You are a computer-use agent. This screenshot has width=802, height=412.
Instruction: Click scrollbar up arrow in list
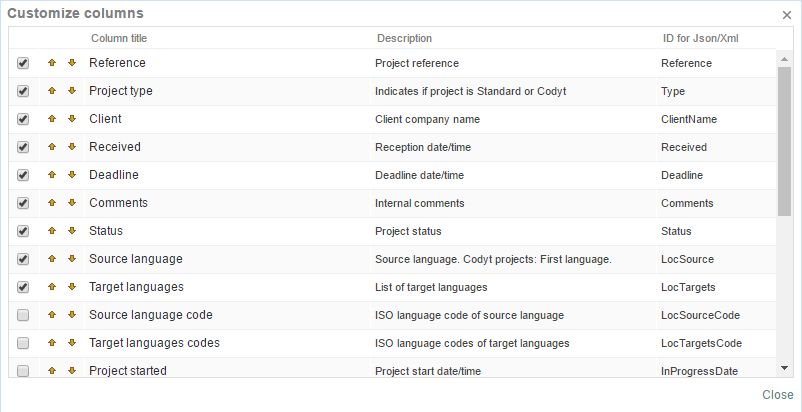[784, 57]
